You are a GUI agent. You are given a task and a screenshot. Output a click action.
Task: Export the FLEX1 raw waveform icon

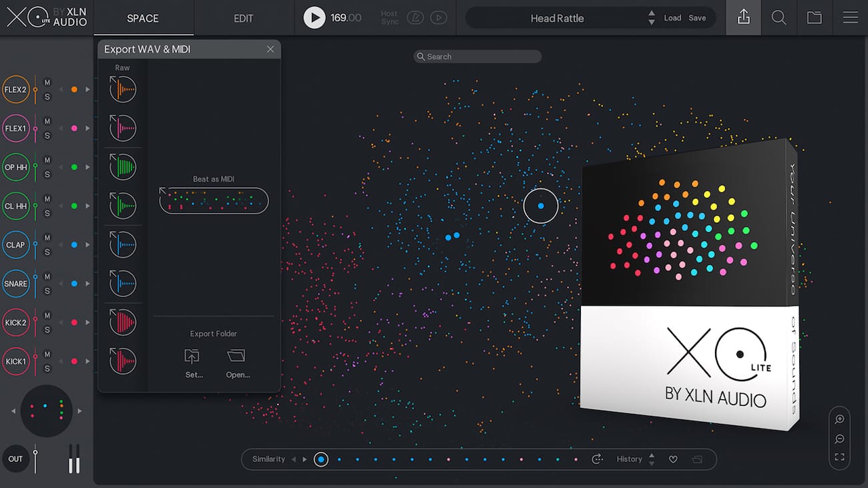123,128
